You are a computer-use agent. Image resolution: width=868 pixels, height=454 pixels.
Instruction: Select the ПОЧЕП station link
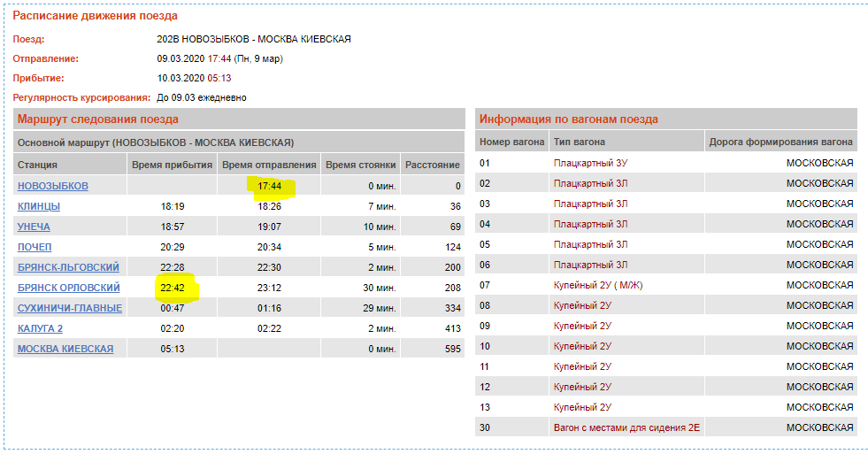click(x=35, y=247)
